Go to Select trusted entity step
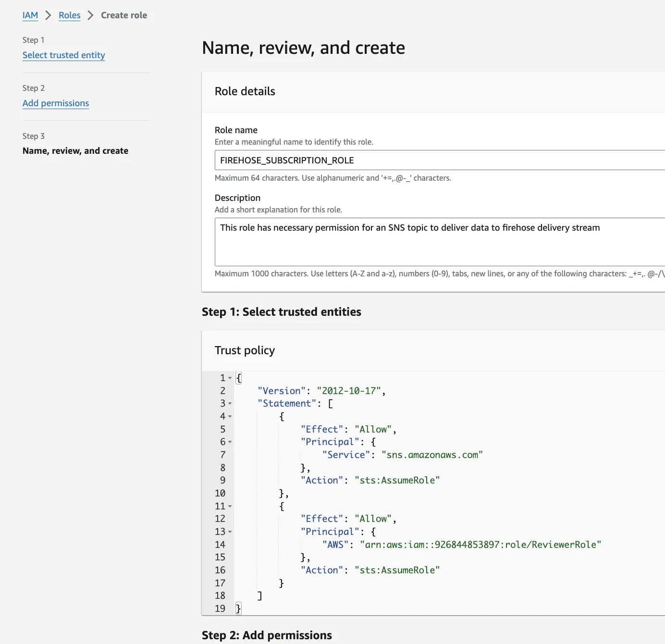Image resolution: width=665 pixels, height=644 pixels. pyautogui.click(x=63, y=55)
